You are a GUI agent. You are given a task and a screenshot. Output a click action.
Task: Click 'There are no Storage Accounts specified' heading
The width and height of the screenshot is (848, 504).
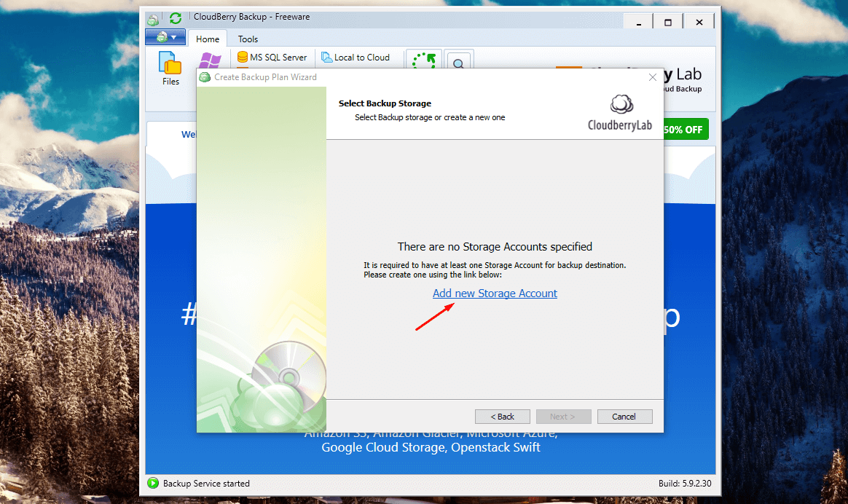click(495, 247)
